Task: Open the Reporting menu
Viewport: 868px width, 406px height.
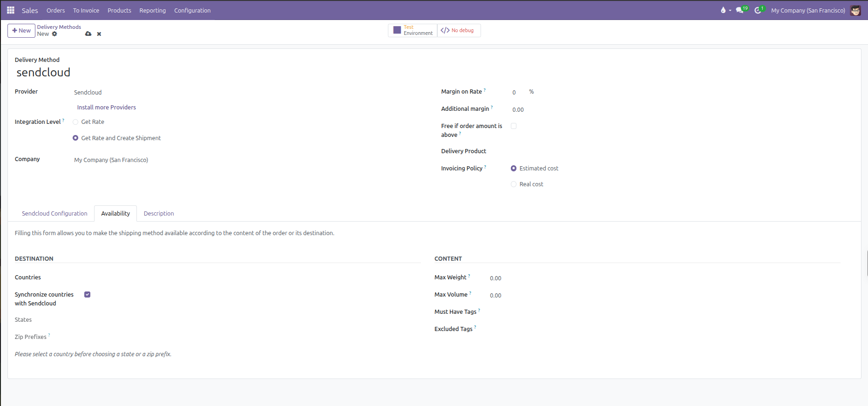Action: (152, 10)
